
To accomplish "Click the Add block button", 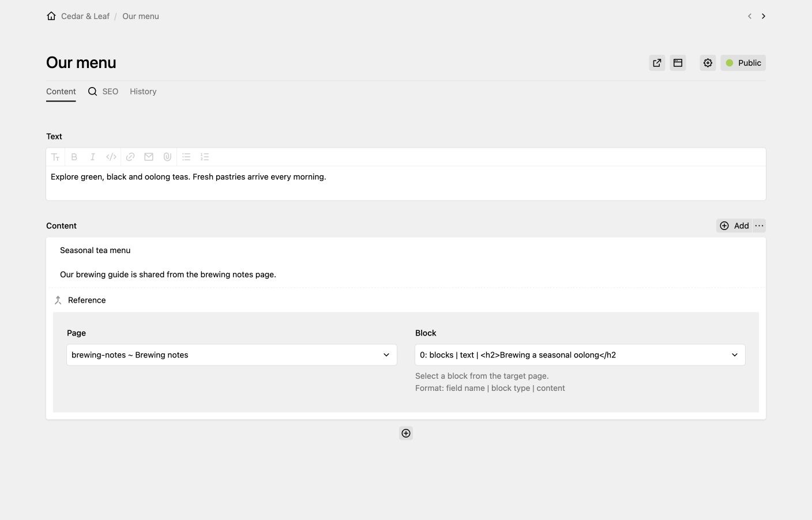I will [x=734, y=226].
